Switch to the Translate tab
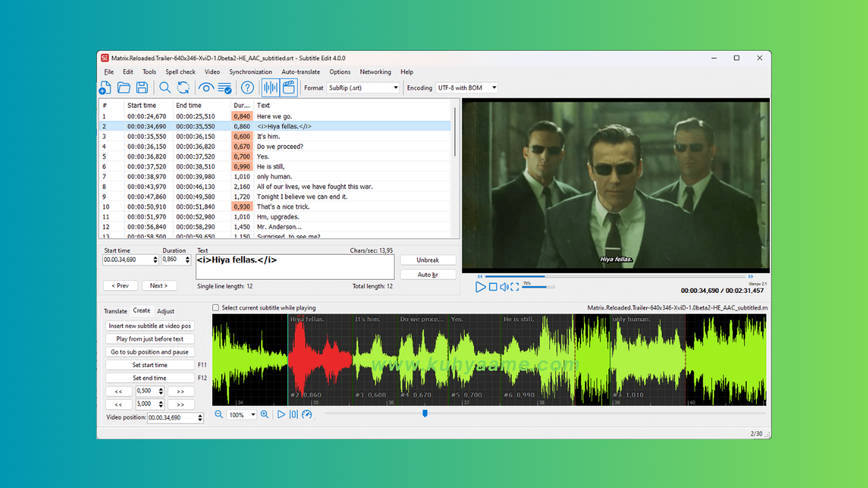868x488 pixels. [115, 311]
